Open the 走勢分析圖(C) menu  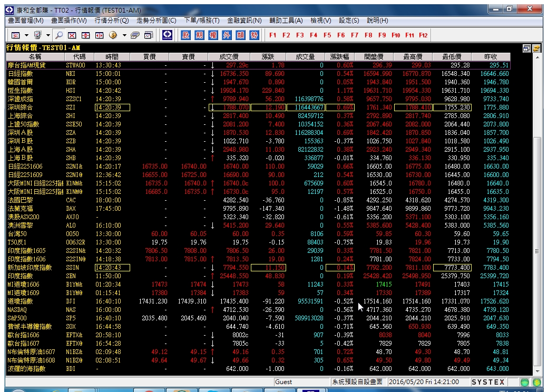[156, 21]
